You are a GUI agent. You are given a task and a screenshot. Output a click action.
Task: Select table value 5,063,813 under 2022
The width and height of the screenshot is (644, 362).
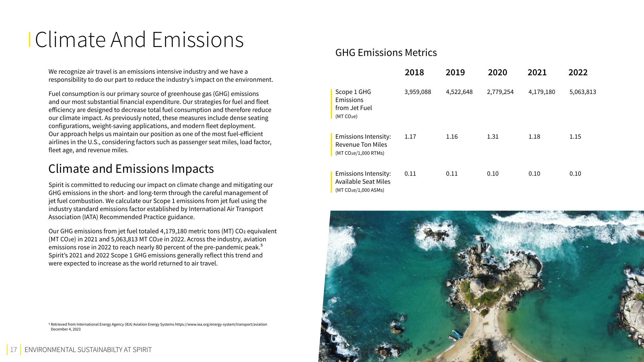(x=582, y=92)
